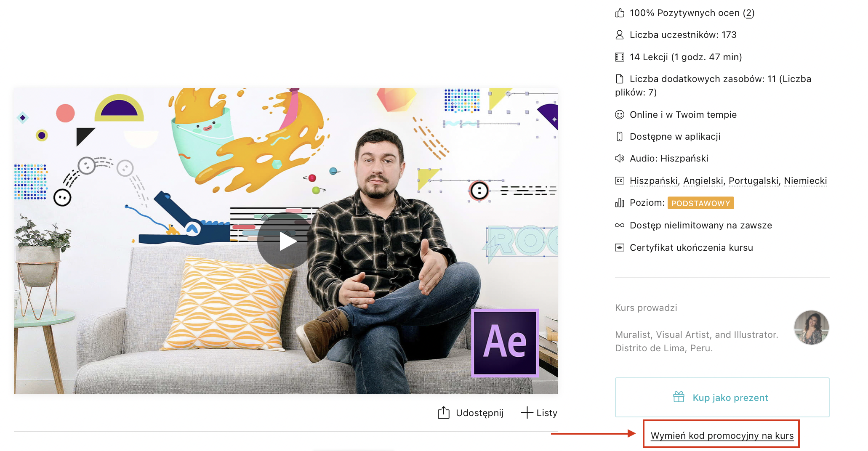Image resolution: width=868 pixels, height=451 pixels.
Task: Click the gift icon in Kup jako prezent
Action: (x=679, y=397)
